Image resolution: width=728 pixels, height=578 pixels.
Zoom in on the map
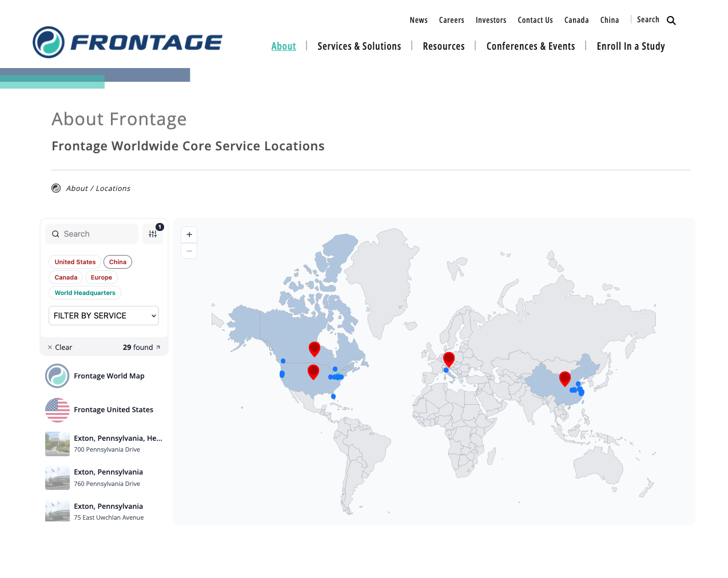[189, 234]
